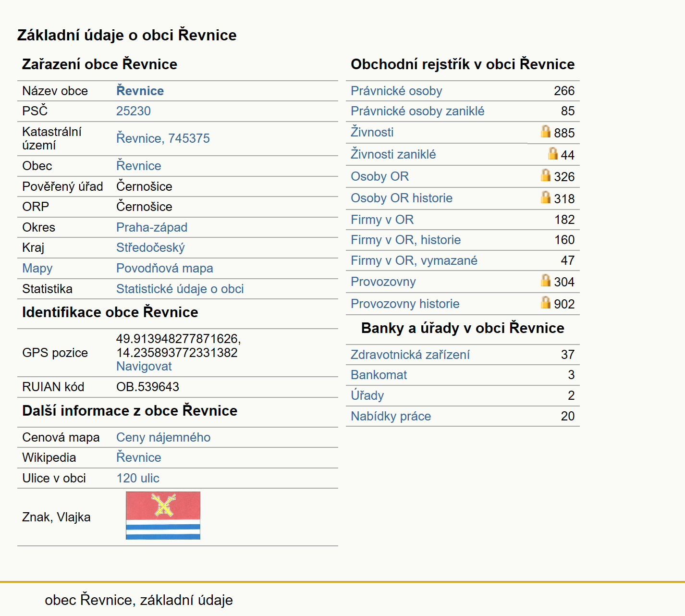Open Právnické osoby link
This screenshot has height=616, width=685.
coord(396,91)
